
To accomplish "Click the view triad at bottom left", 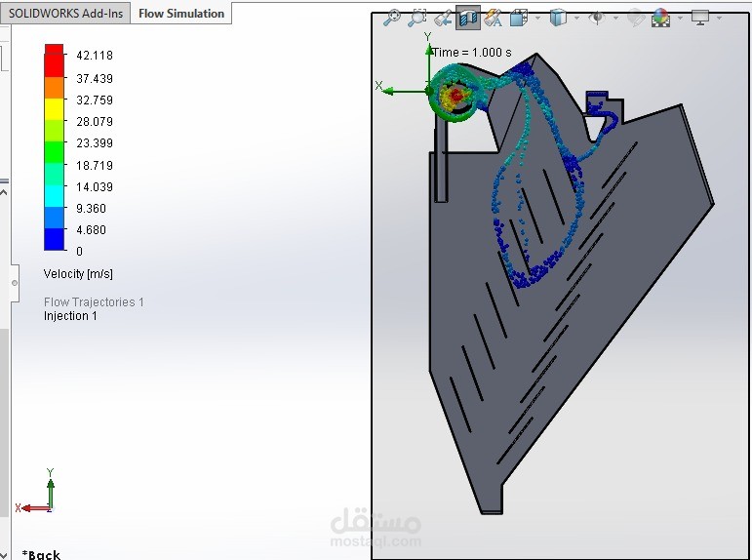I will click(x=36, y=492).
